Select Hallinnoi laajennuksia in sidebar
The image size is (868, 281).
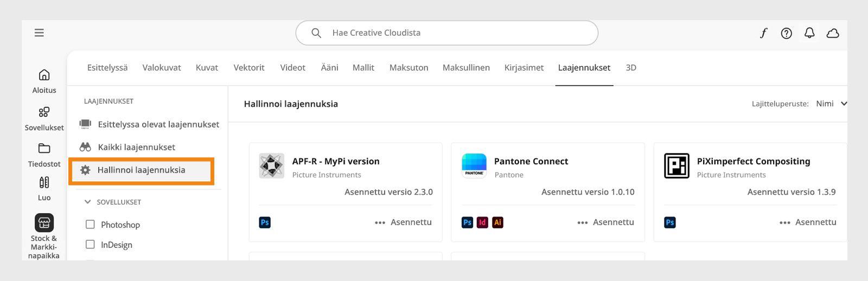[x=141, y=170]
